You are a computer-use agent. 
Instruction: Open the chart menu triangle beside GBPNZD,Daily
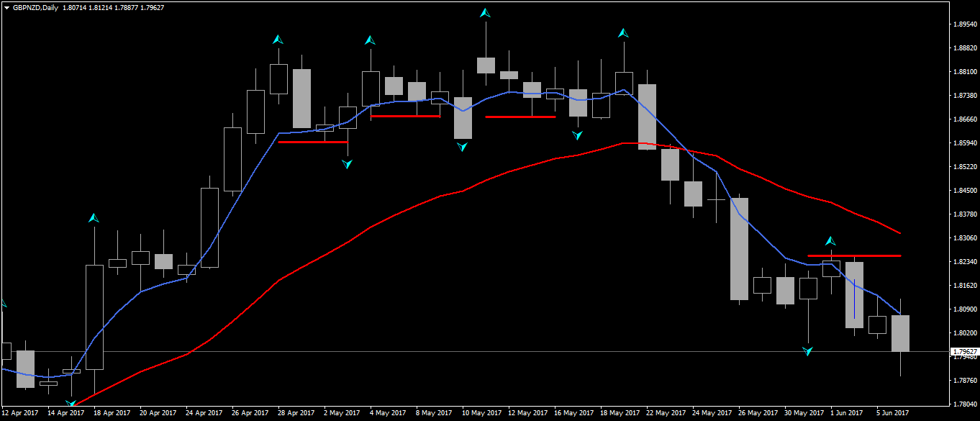[6, 7]
